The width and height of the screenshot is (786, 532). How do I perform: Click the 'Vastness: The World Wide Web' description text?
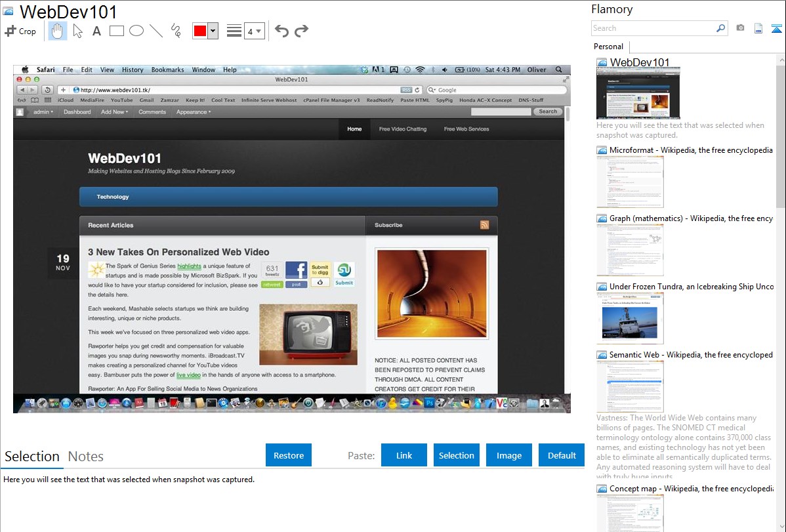684,447
